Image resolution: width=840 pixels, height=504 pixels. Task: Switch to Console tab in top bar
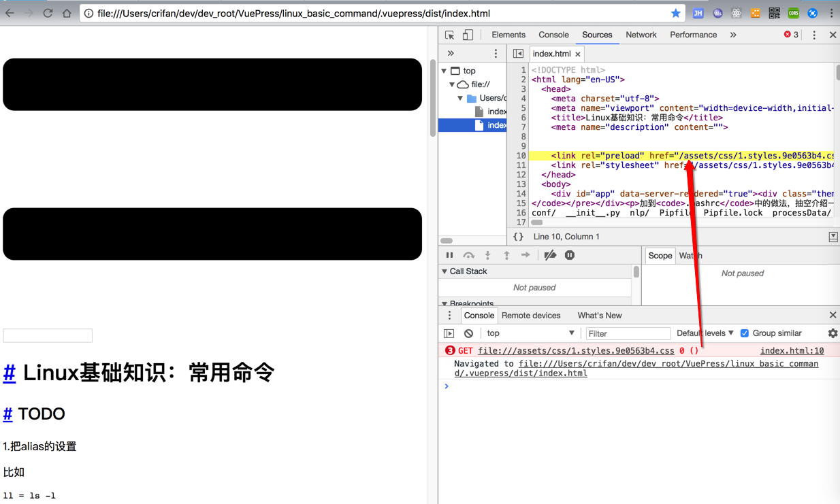[553, 35]
